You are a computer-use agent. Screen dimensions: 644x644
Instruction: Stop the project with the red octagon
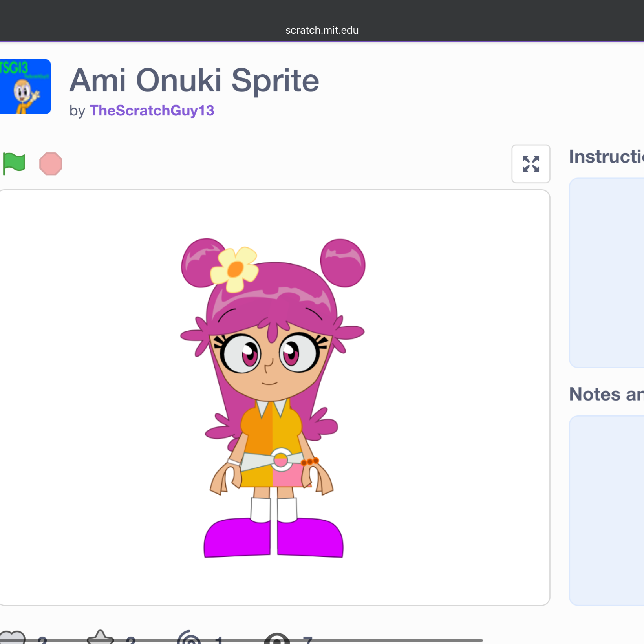click(x=51, y=163)
